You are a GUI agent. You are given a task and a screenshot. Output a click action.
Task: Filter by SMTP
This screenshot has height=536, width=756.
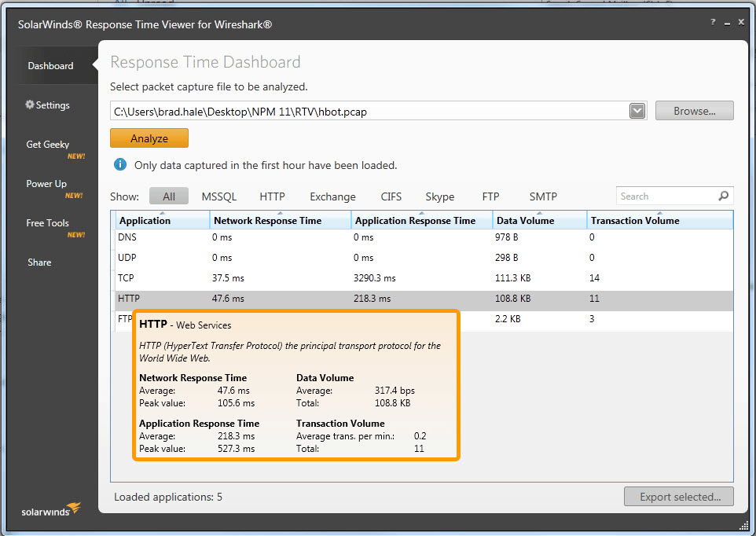[543, 196]
